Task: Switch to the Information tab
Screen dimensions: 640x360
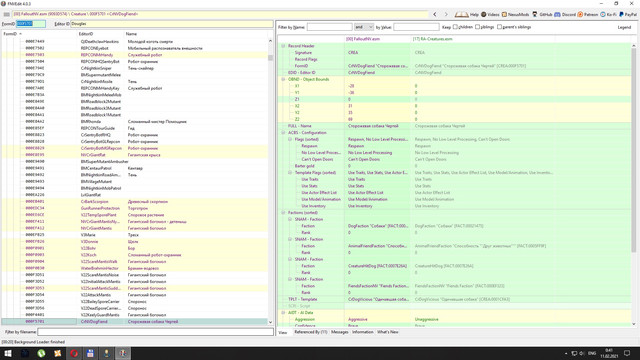Action: (362, 332)
